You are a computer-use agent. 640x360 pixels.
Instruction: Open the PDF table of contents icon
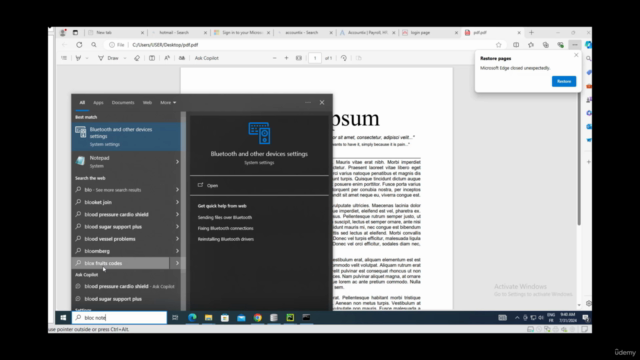pos(64,58)
